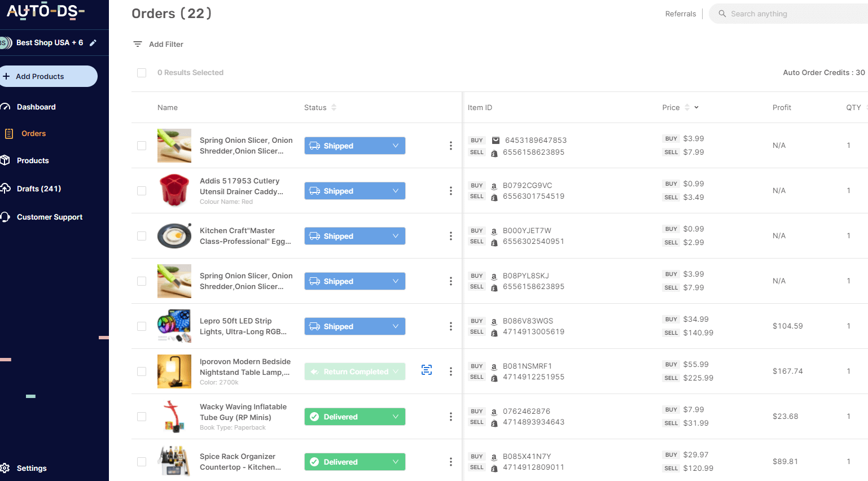Go to Dashboard in sidebar
868x481 pixels.
(36, 107)
